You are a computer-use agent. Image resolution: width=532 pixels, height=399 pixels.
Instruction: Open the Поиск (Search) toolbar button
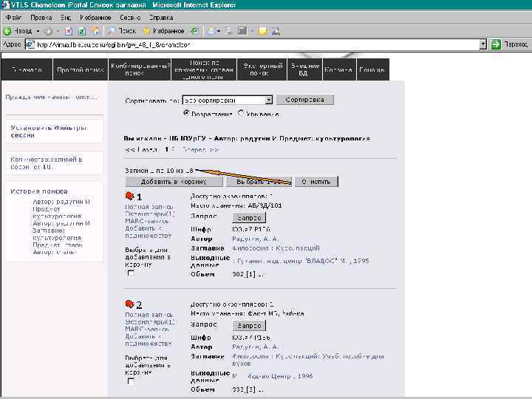click(x=121, y=31)
